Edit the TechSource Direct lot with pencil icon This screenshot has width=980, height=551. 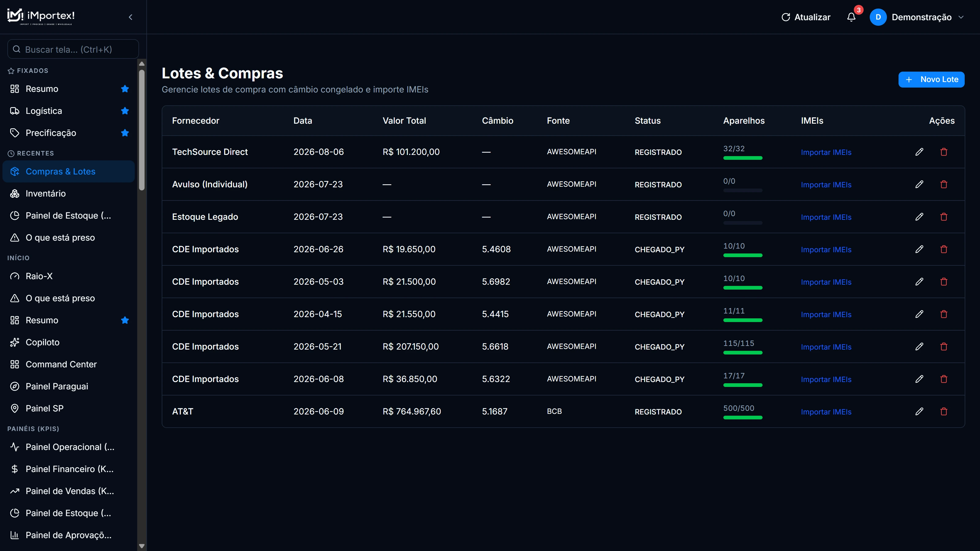[919, 152]
